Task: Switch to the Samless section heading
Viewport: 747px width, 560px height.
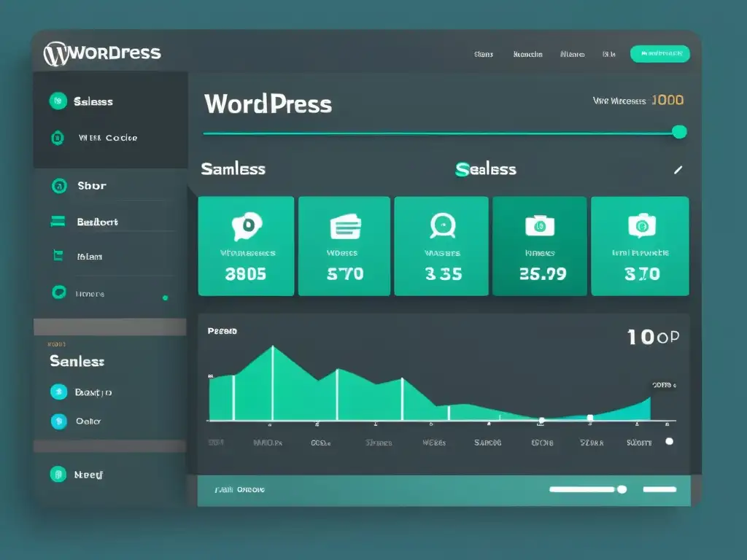Action: tap(233, 169)
